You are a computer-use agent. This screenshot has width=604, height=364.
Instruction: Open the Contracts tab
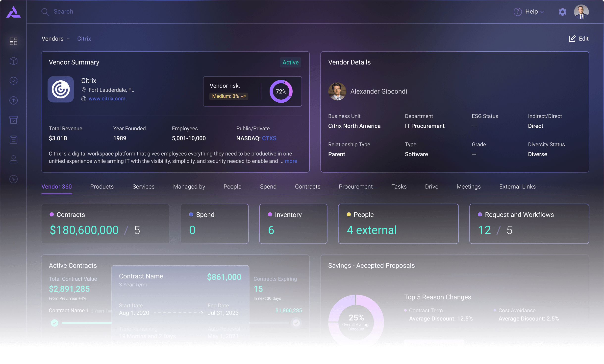click(x=308, y=187)
